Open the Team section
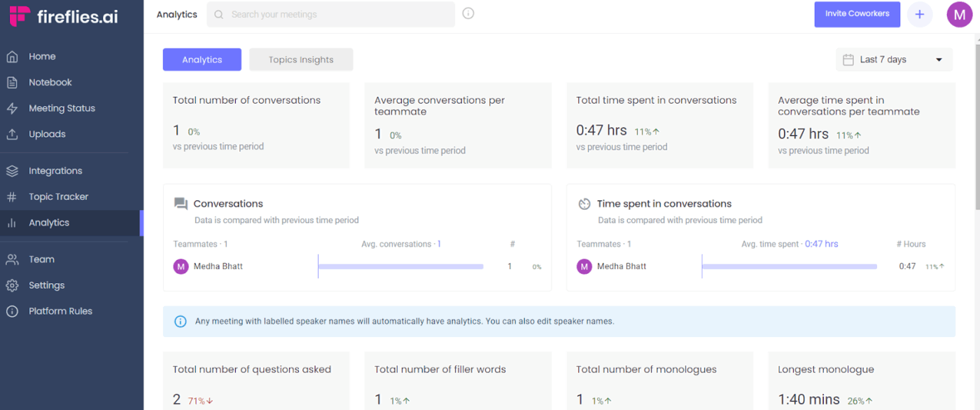The width and height of the screenshot is (980, 410). coord(41,259)
